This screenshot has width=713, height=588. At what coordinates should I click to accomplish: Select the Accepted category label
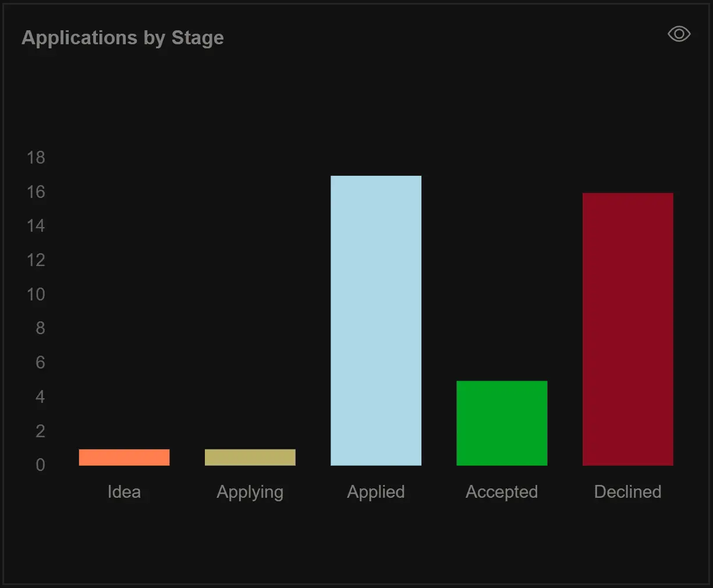(502, 492)
